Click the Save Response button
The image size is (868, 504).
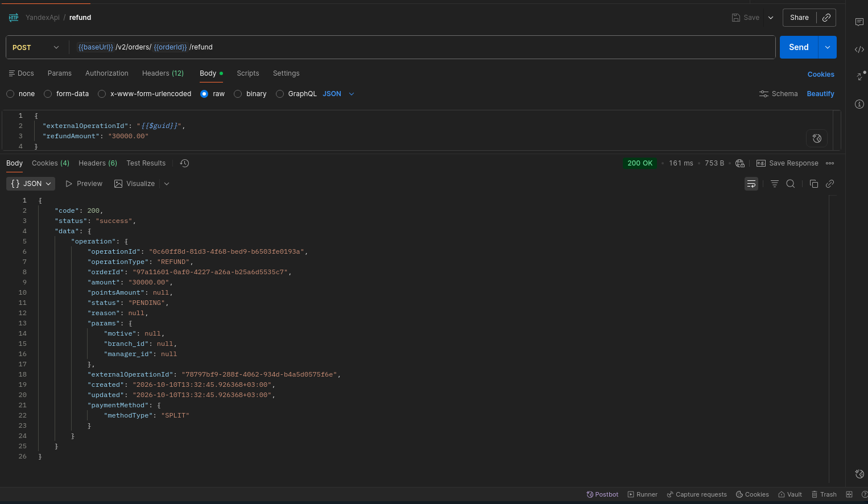click(787, 163)
